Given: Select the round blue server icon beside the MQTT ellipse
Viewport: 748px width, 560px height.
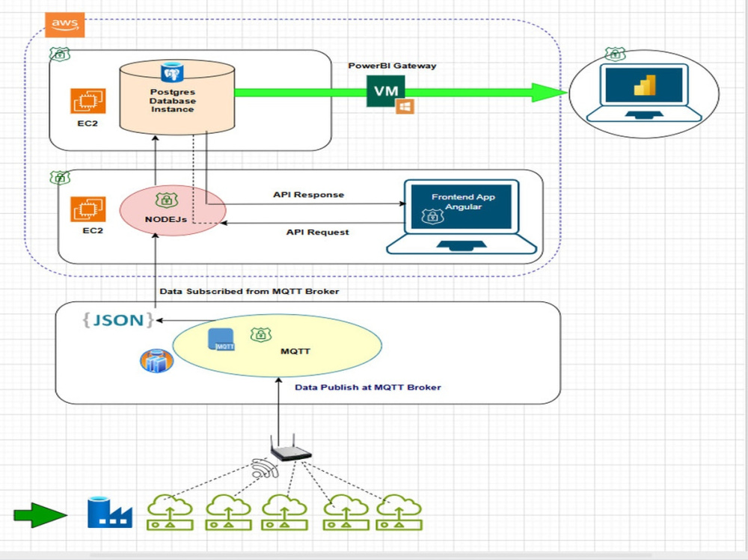Looking at the screenshot, I should [x=156, y=361].
